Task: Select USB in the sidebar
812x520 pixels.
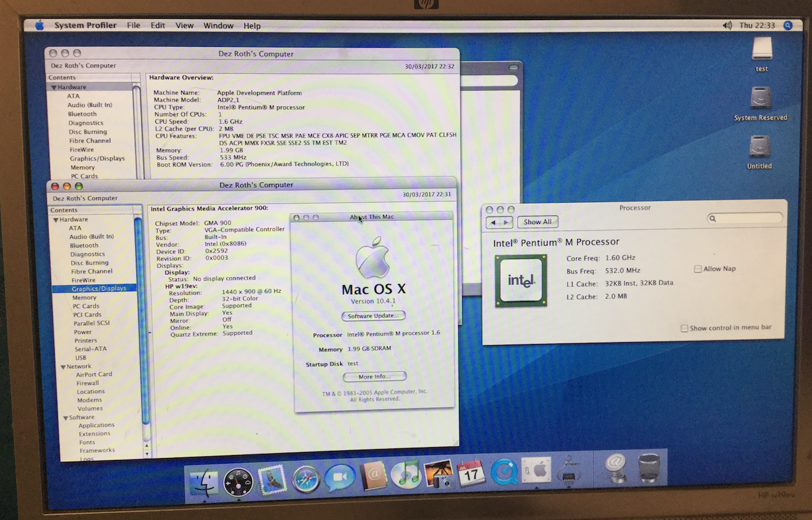Action: click(81, 358)
